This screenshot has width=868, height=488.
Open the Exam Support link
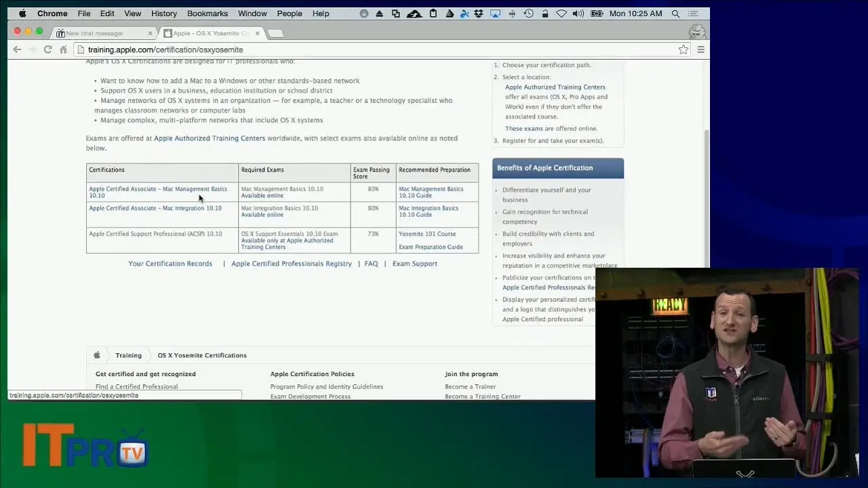(x=415, y=264)
